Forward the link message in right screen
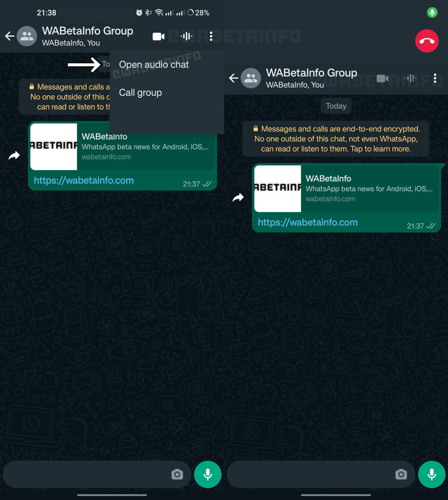The image size is (448, 500). click(x=238, y=197)
